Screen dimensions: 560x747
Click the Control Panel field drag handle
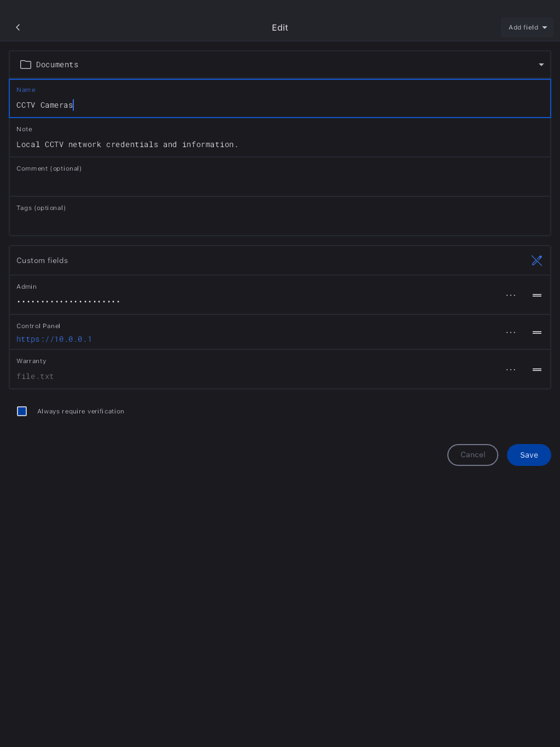[537, 332]
